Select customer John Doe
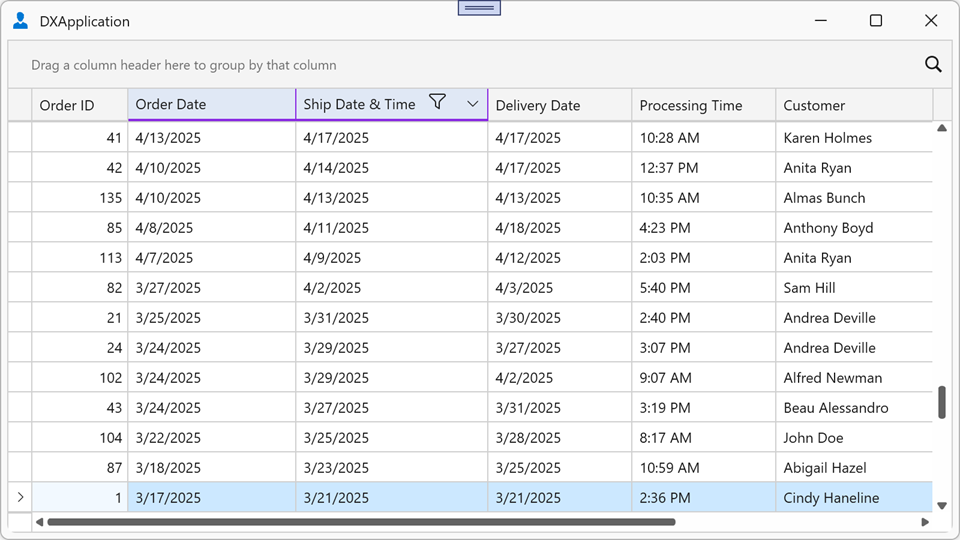The image size is (960, 540). [854, 438]
